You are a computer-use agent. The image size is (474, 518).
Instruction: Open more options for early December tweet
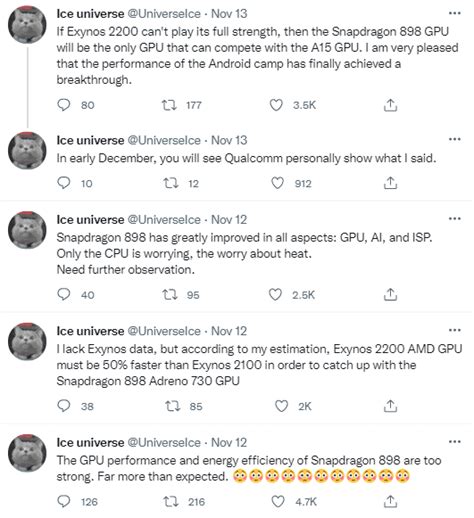click(x=455, y=139)
